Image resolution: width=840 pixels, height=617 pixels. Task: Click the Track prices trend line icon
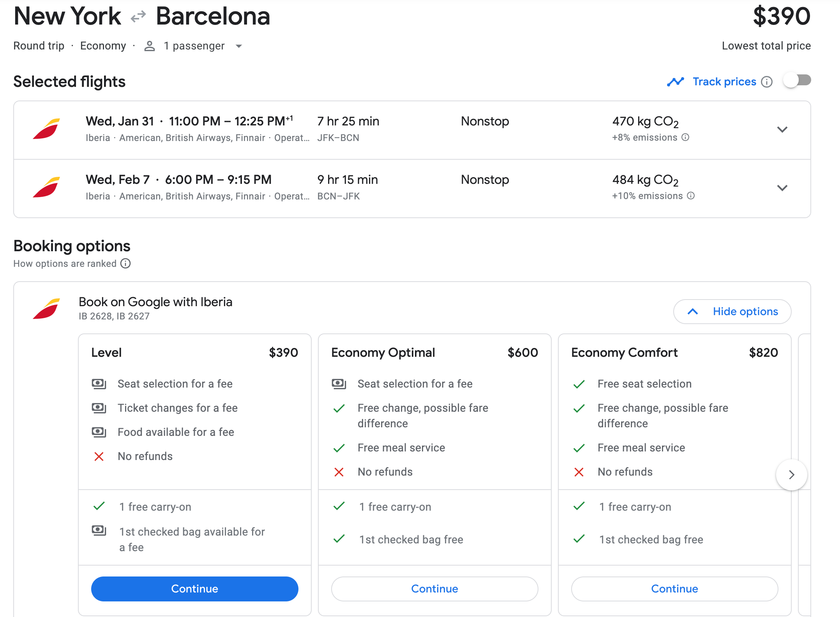tap(675, 82)
